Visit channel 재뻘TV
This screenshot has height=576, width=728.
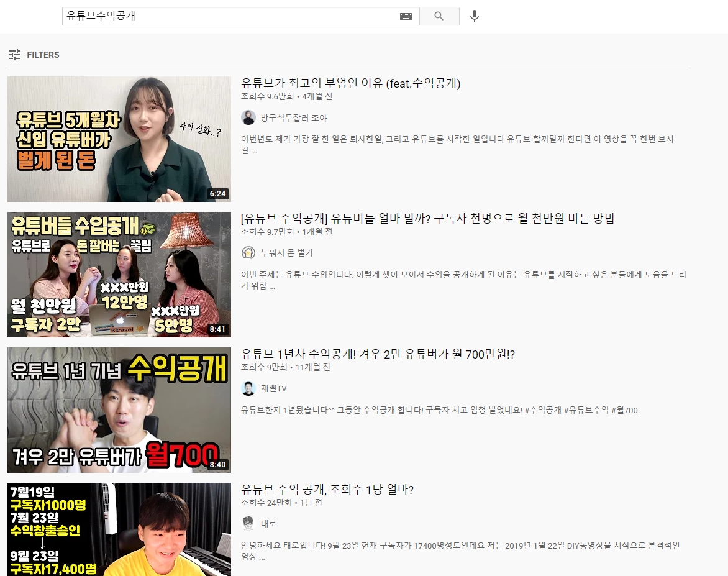tap(273, 388)
